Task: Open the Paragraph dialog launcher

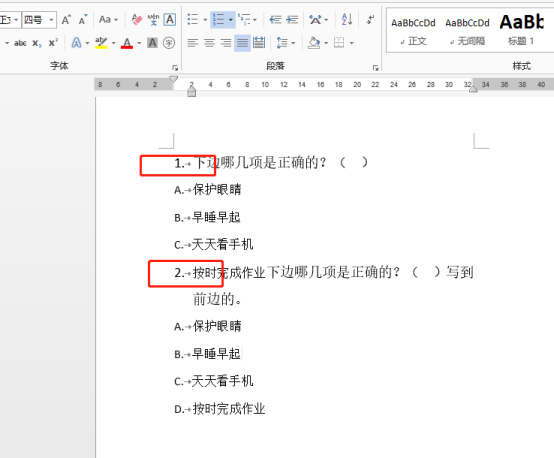Action: (x=376, y=67)
